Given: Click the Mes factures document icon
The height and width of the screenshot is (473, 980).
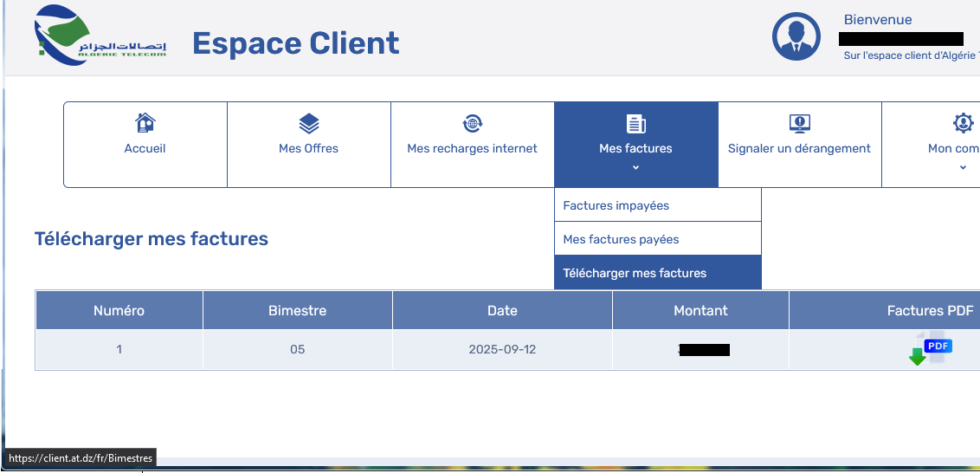Looking at the screenshot, I should point(635,123).
